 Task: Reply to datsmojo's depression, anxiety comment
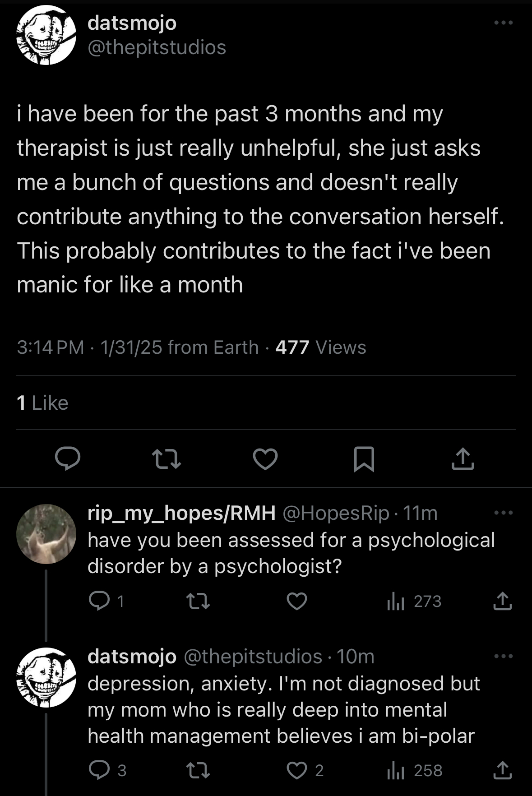(99, 770)
